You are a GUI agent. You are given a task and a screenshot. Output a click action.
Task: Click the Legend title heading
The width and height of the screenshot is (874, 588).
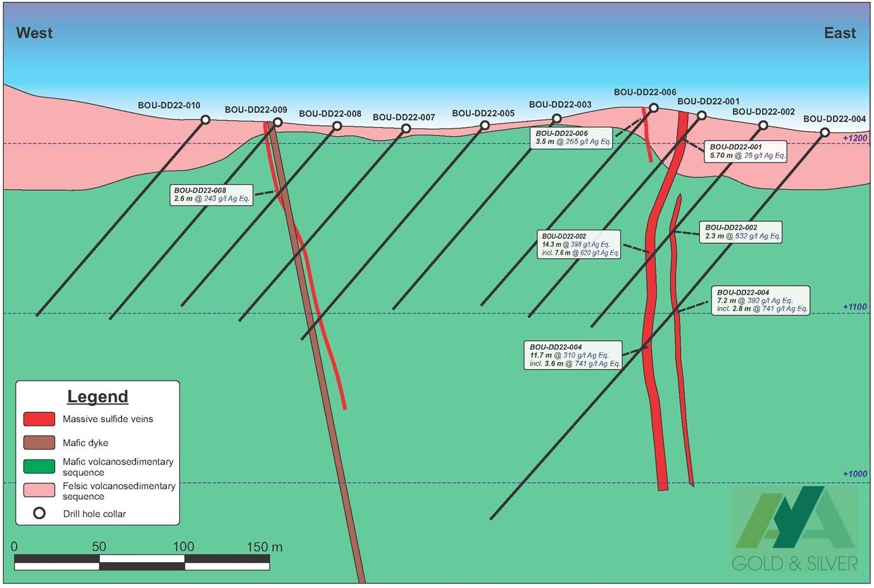coord(97,397)
